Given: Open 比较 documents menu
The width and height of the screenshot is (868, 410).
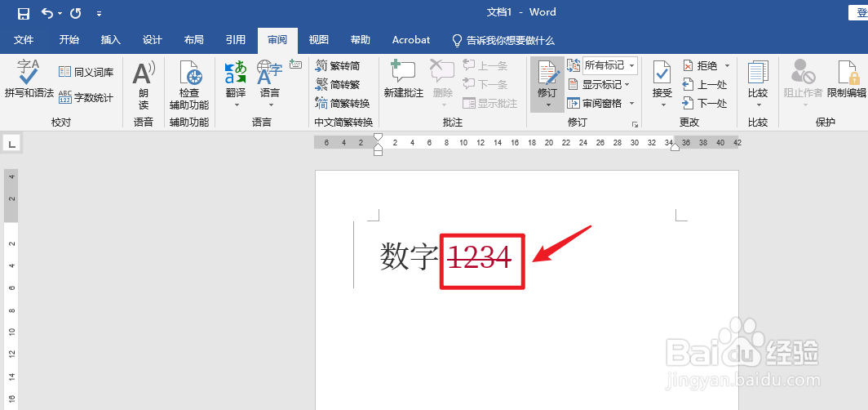Looking at the screenshot, I should [x=758, y=84].
